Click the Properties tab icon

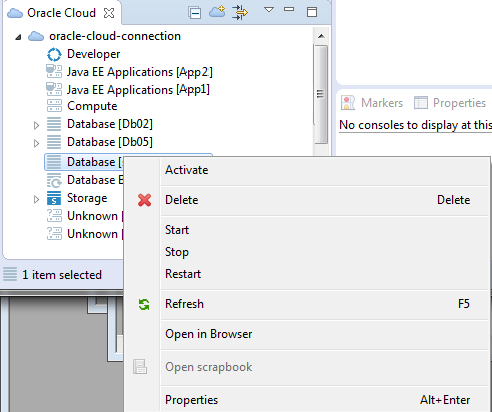[421, 103]
